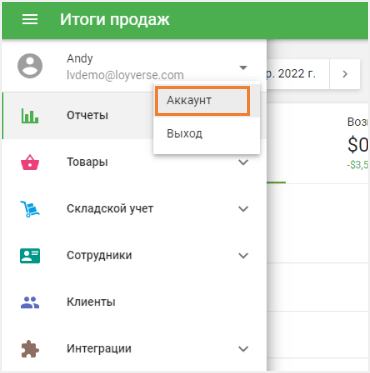Open the Складской учет menu item
370x373 pixels.
pos(134,209)
